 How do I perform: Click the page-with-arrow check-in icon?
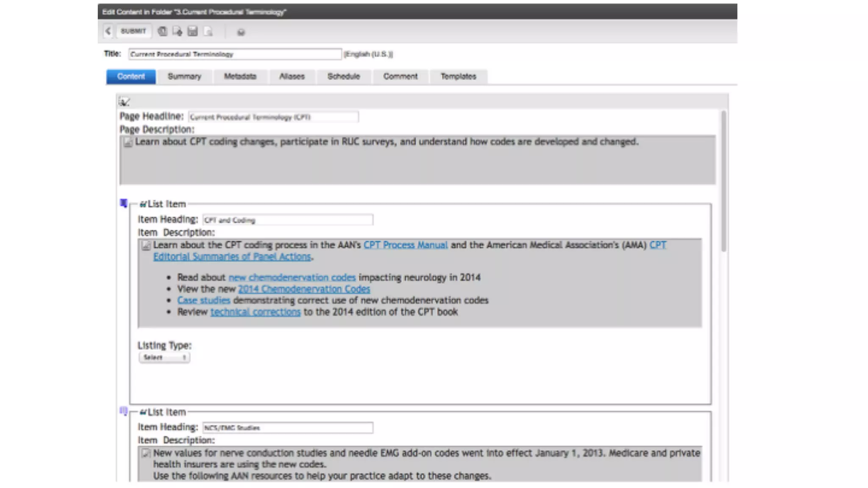pos(177,31)
